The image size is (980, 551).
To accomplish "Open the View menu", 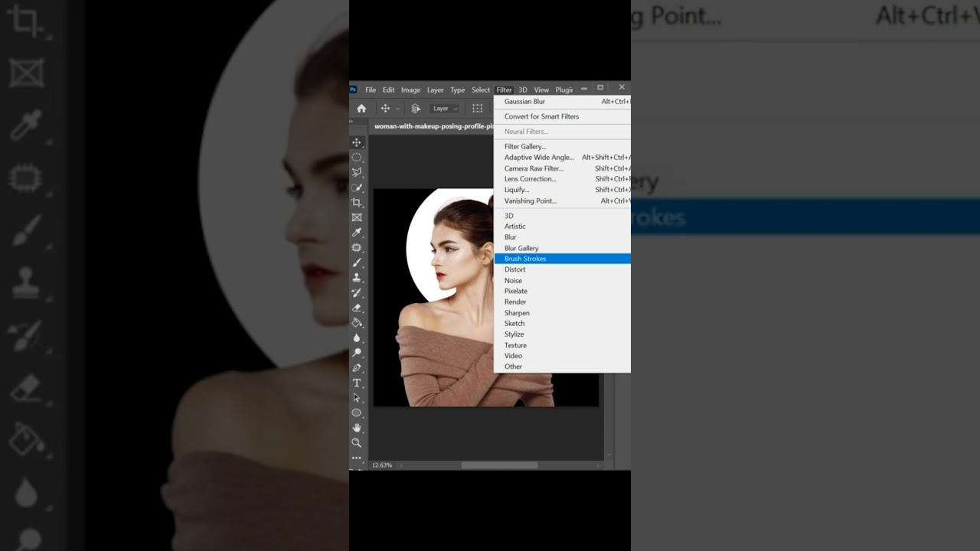I will click(541, 90).
